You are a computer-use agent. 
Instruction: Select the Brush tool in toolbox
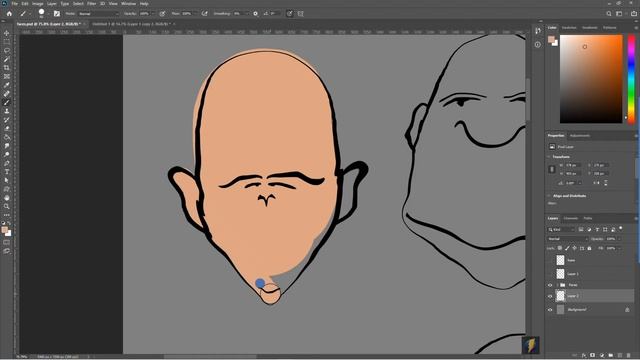(x=7, y=102)
